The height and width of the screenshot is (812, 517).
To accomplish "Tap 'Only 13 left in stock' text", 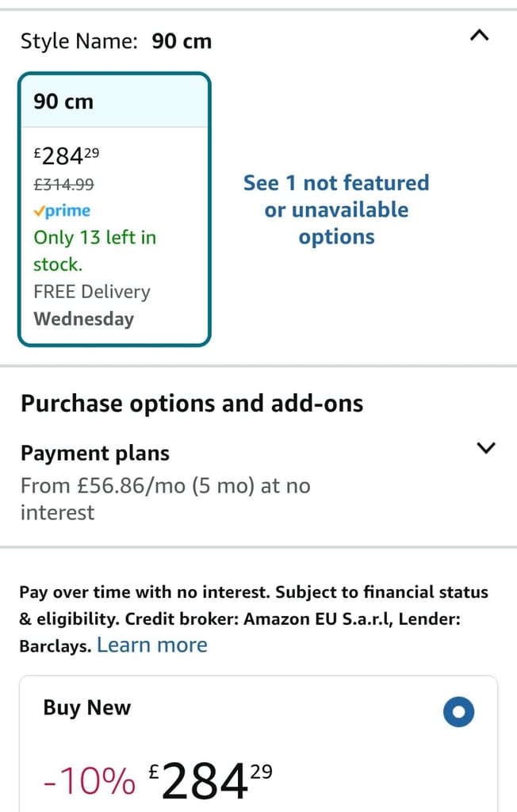I will [95, 251].
